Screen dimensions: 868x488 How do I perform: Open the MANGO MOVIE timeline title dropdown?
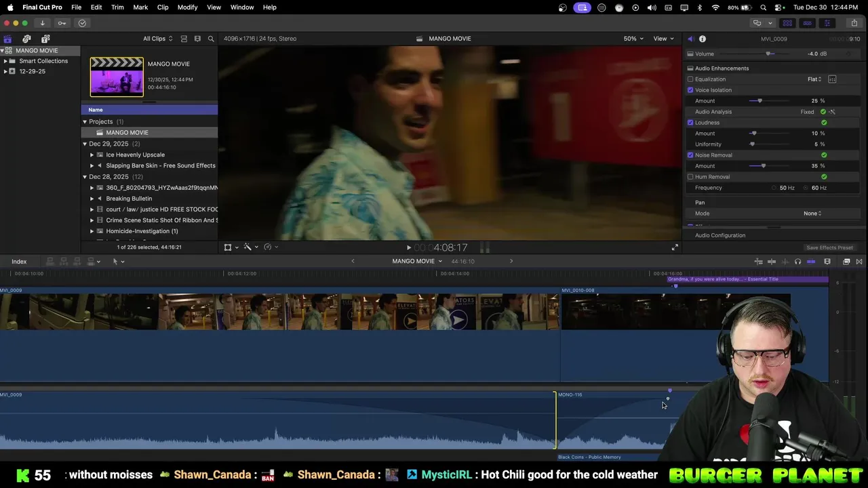(x=417, y=261)
